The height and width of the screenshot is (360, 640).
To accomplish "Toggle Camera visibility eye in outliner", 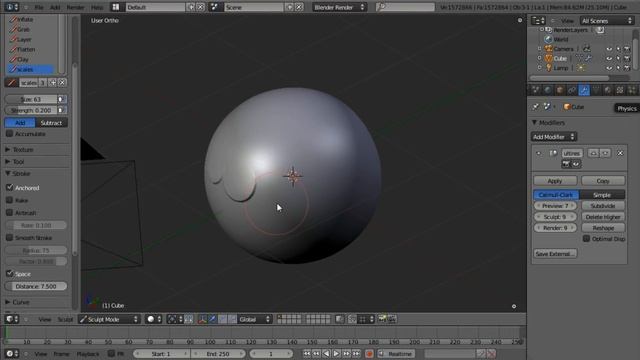I will click(x=609, y=49).
